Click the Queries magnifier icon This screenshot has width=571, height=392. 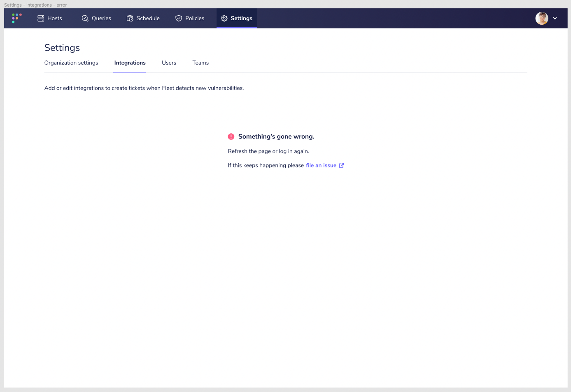tap(85, 18)
